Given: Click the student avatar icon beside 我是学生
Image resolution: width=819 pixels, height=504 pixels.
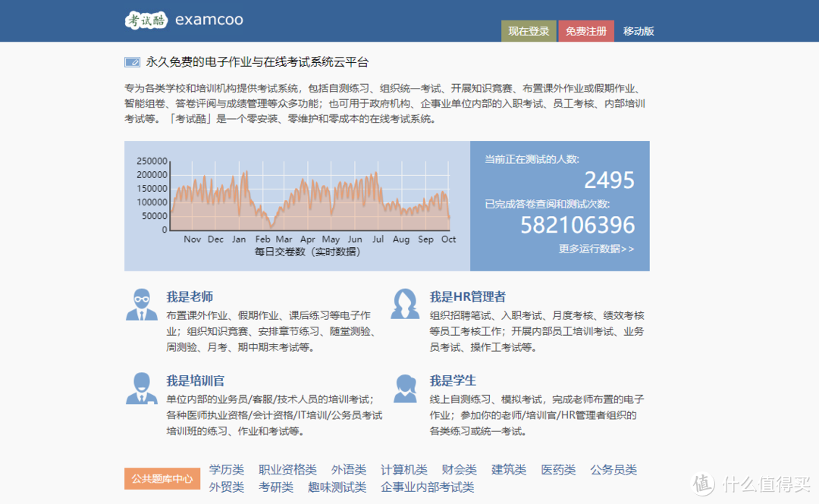Looking at the screenshot, I should click(405, 388).
